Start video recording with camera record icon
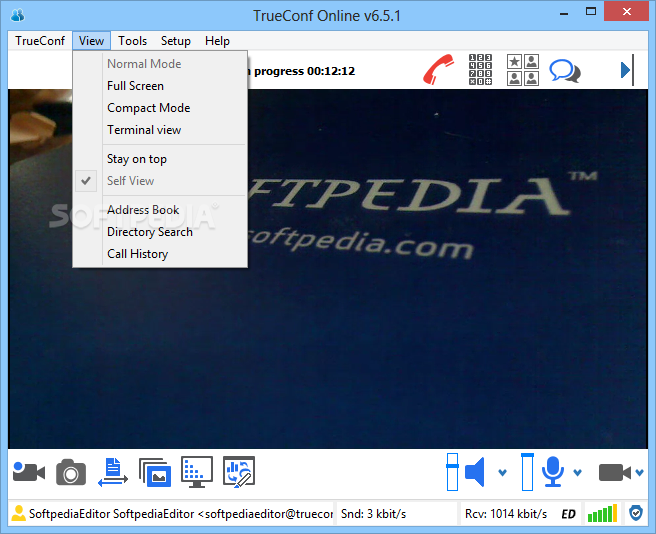The height and width of the screenshot is (534, 656). (x=28, y=472)
